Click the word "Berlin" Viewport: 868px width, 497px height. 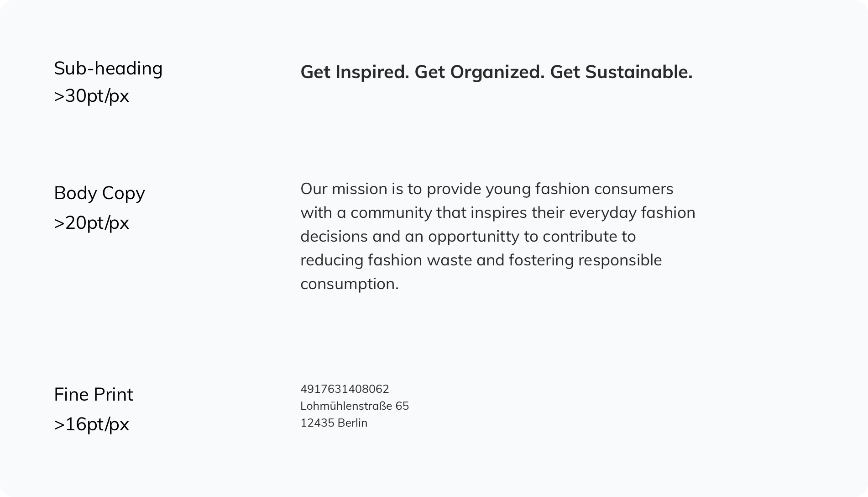[x=352, y=423]
